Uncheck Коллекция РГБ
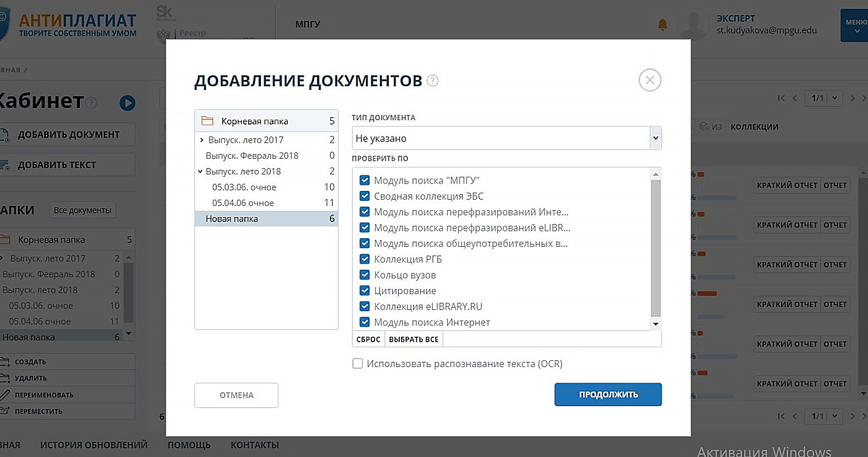The width and height of the screenshot is (868, 457). [365, 259]
